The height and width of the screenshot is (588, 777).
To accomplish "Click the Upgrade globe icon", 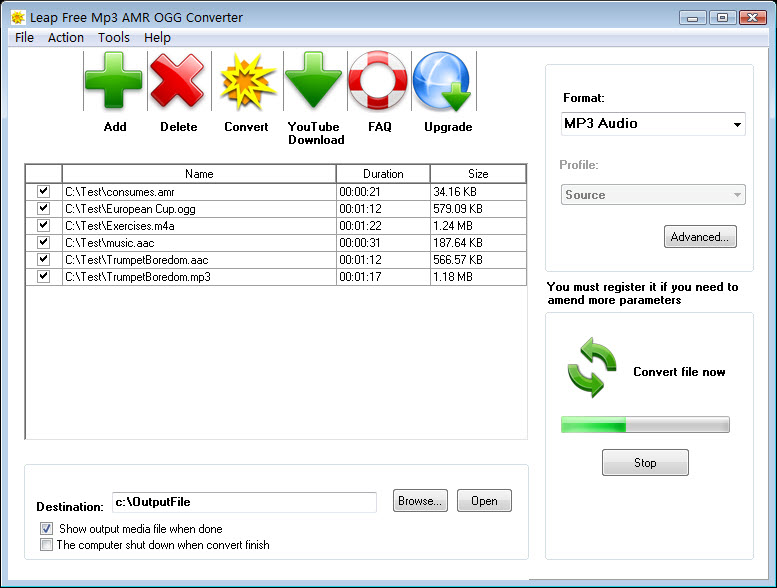I will tap(443, 82).
